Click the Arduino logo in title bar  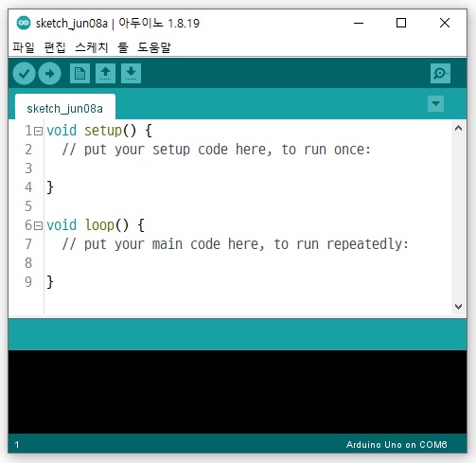24,23
